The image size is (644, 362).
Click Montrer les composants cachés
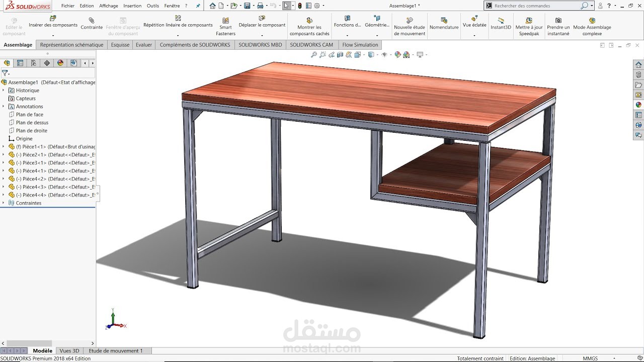[x=309, y=27]
